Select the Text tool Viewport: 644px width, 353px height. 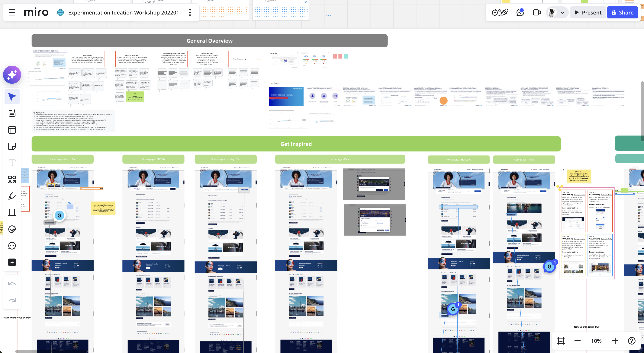pyautogui.click(x=12, y=163)
